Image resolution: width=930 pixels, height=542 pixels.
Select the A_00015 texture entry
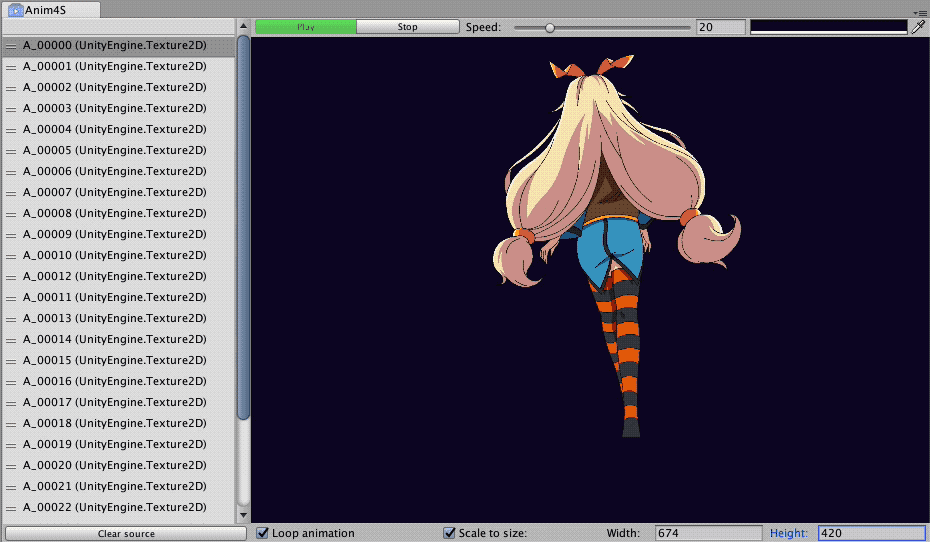119,361
